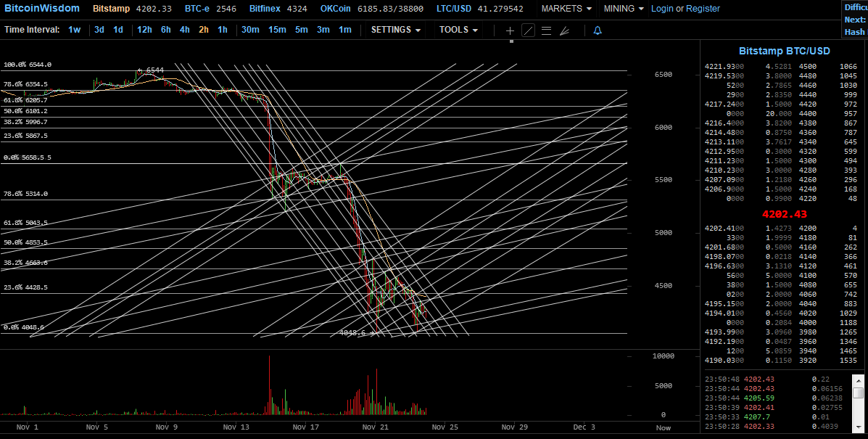Select the Fibonacci retracement lines tool

click(546, 30)
